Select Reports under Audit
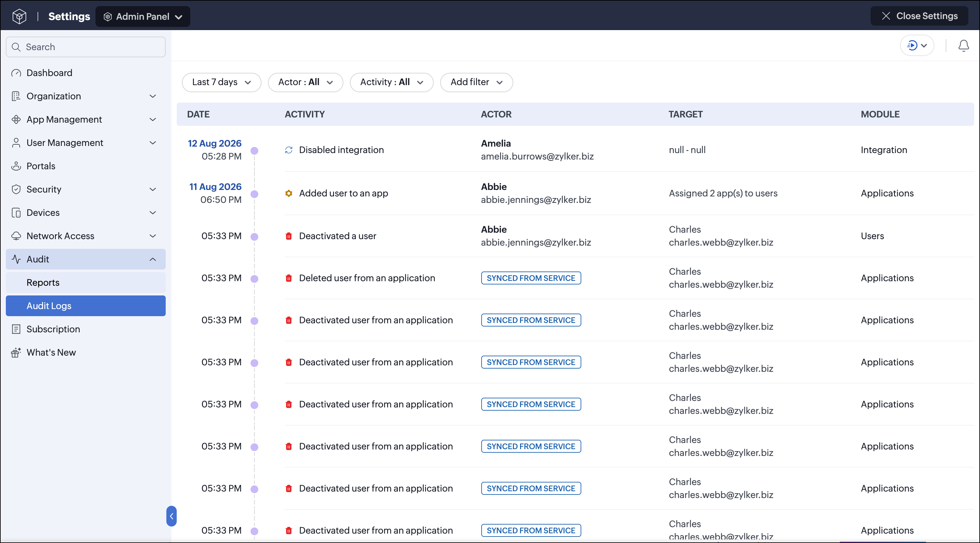This screenshot has width=980, height=543. 85,283
